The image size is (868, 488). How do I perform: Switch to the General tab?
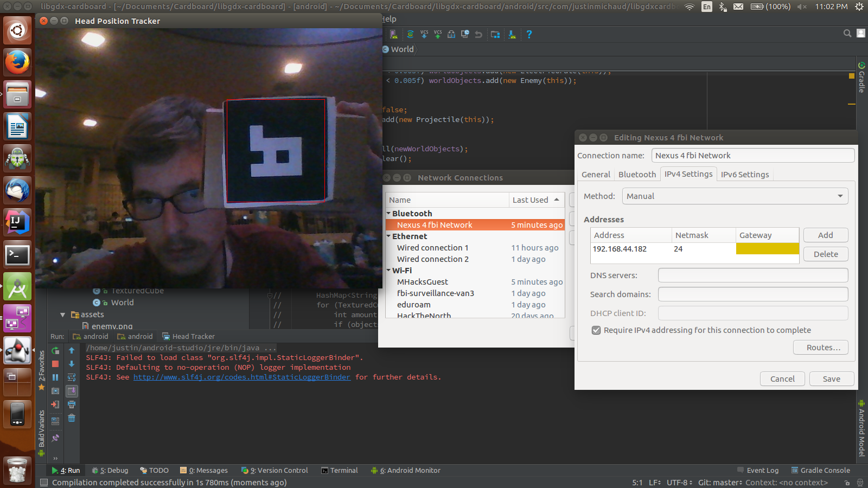(x=596, y=175)
